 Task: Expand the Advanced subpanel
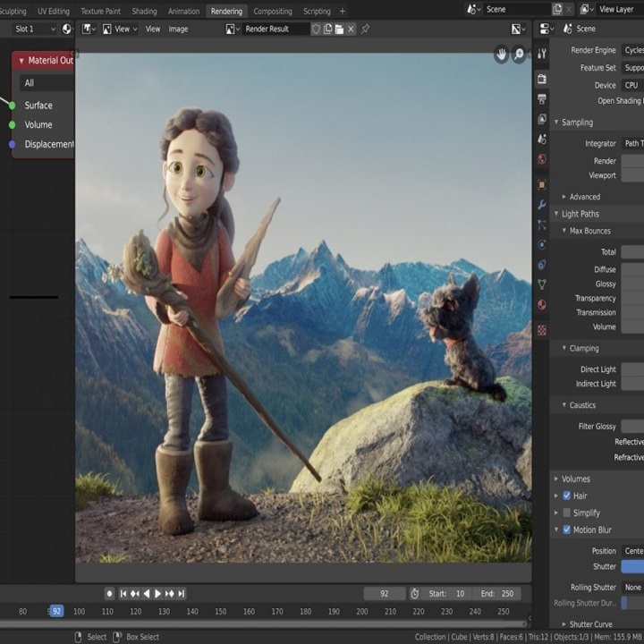tap(584, 197)
